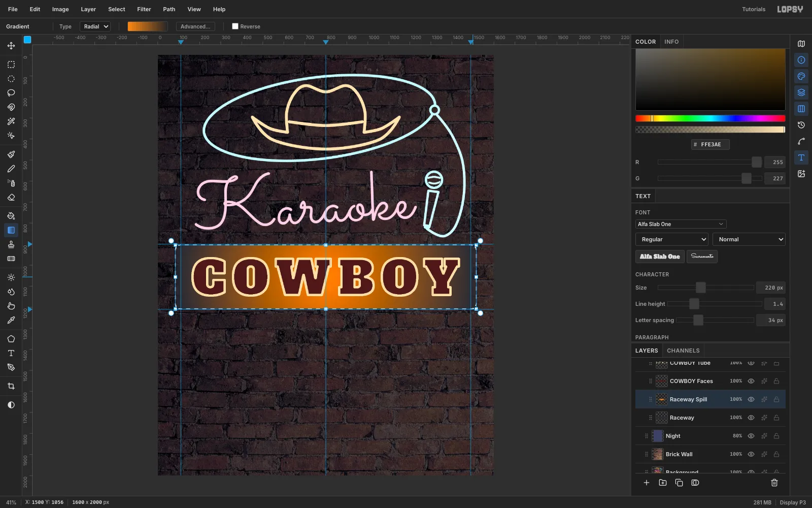Select the Paint Bucket tool

tap(11, 216)
